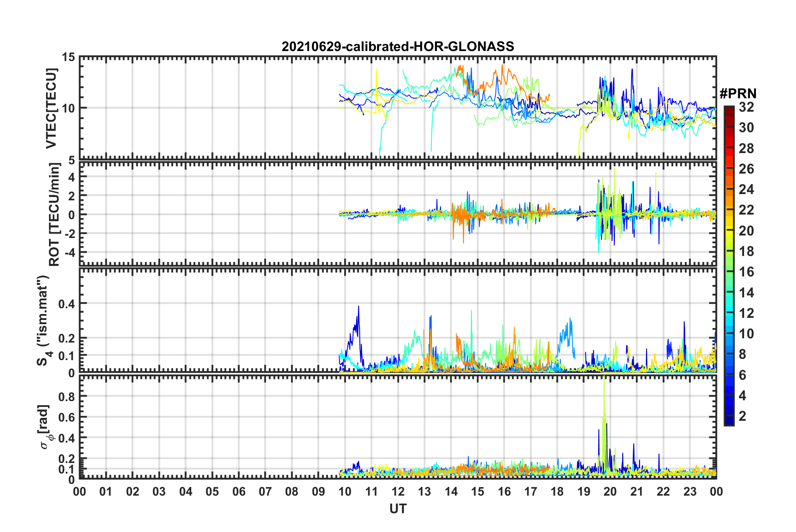Click the S4 axis label

(44, 320)
